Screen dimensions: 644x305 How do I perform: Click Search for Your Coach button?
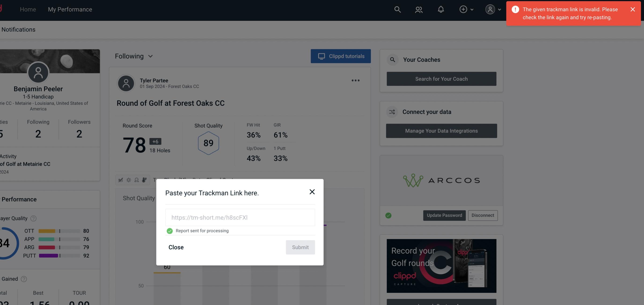[x=442, y=78]
